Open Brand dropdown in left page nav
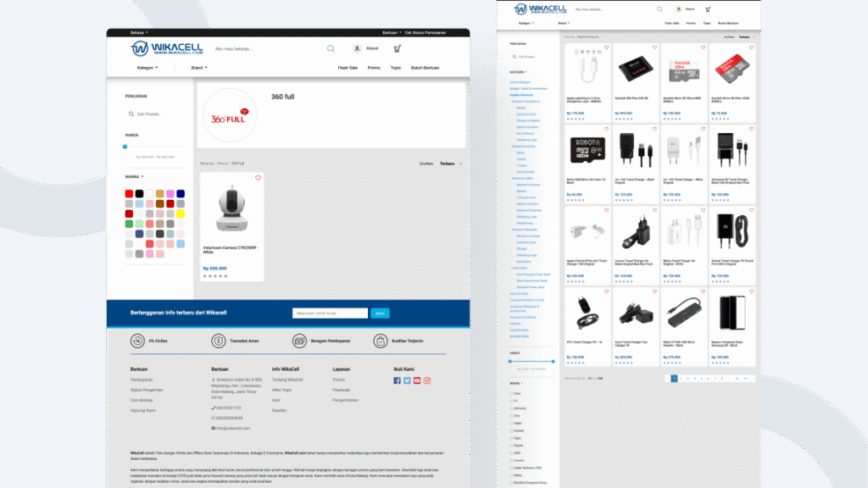This screenshot has height=488, width=868. (x=199, y=68)
